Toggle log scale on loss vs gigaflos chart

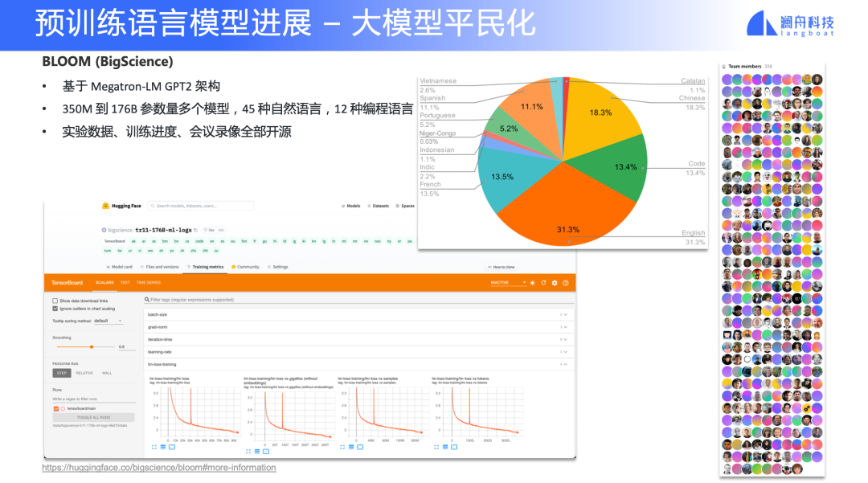(x=257, y=452)
